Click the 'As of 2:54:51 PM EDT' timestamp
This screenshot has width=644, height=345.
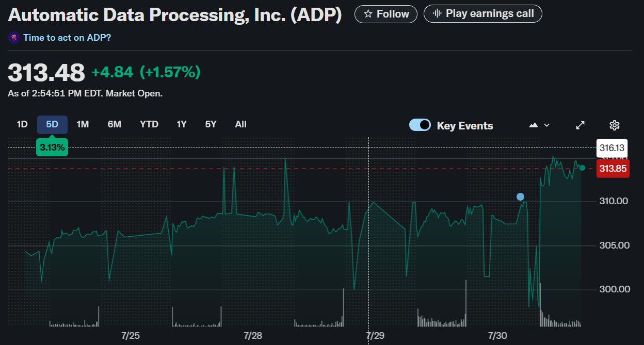point(85,94)
